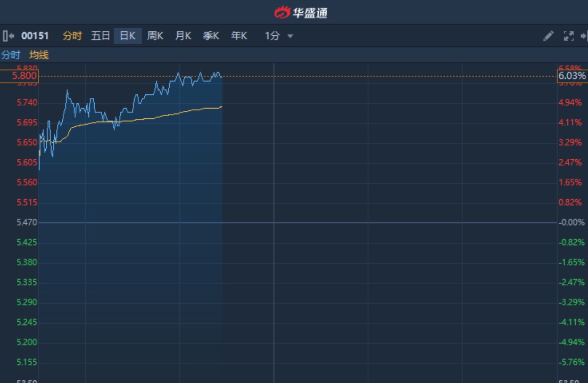Image resolution: width=588 pixels, height=383 pixels.
Task: Click the 0.00% baseline axis label
Action: click(572, 223)
